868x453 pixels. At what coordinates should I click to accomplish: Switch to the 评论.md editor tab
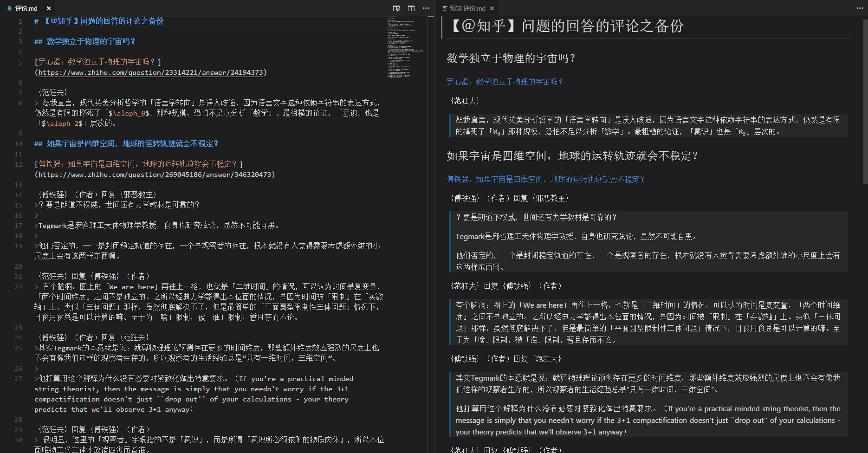click(x=28, y=8)
